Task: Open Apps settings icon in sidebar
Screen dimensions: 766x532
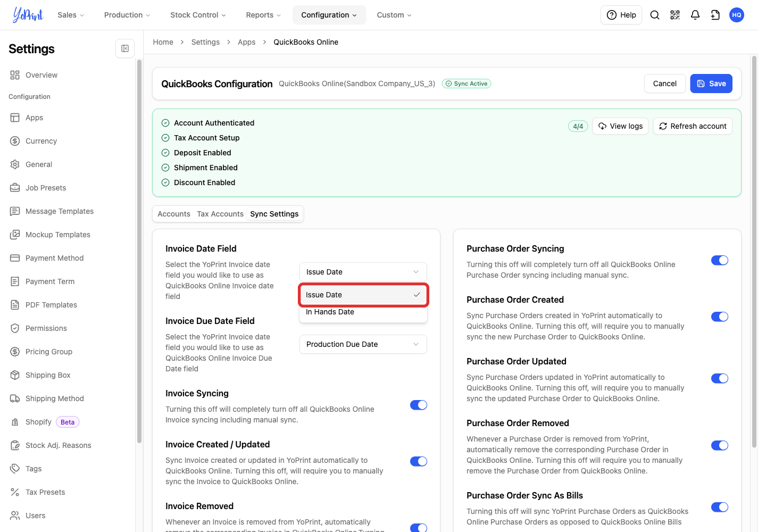Action: [15, 118]
